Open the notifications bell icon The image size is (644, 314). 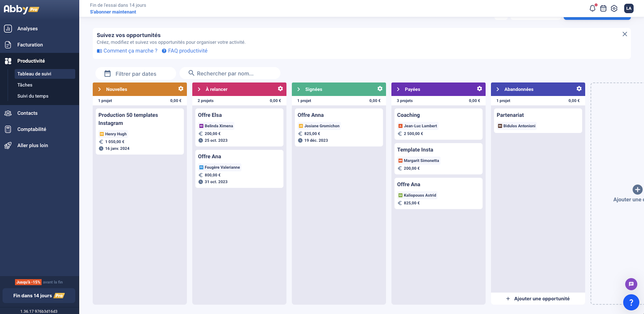pos(592,8)
